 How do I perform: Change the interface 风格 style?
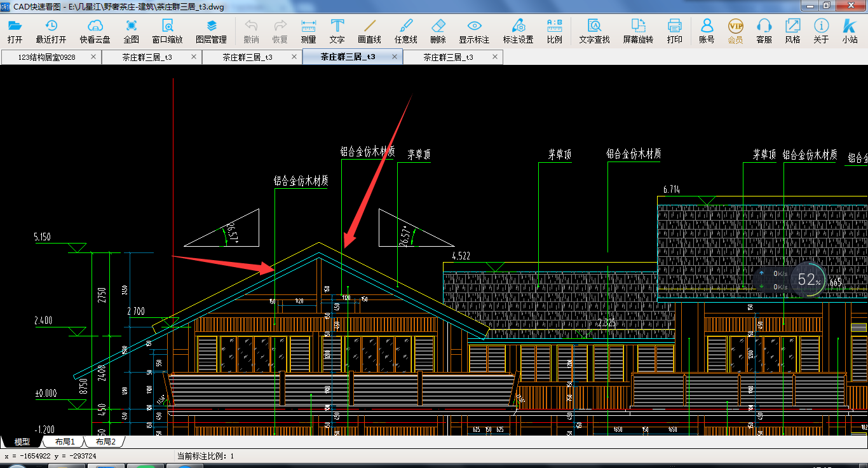(x=793, y=31)
